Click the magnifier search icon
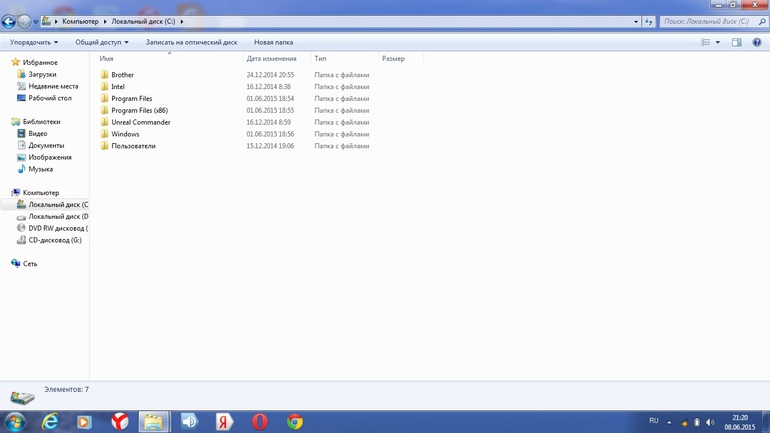This screenshot has height=433, width=770. [762, 22]
